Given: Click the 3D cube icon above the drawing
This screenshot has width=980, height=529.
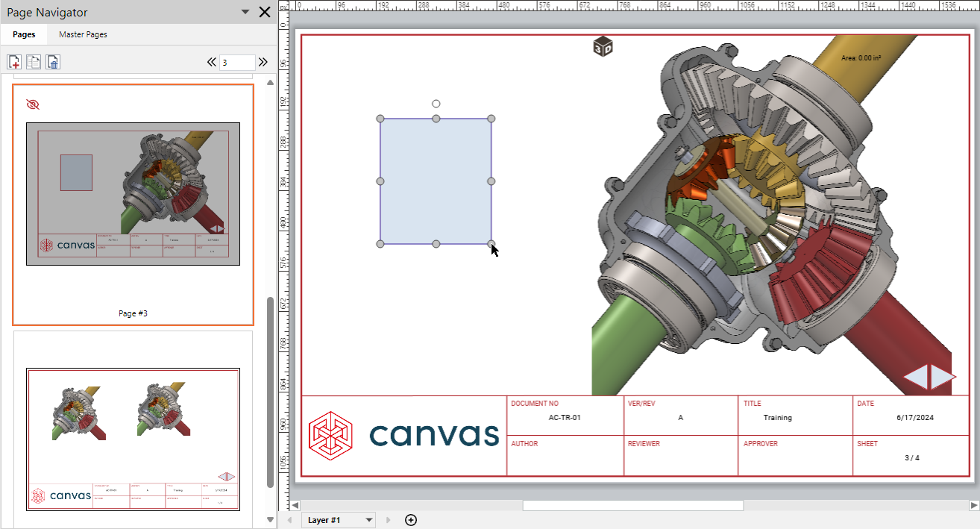Looking at the screenshot, I should click(602, 46).
